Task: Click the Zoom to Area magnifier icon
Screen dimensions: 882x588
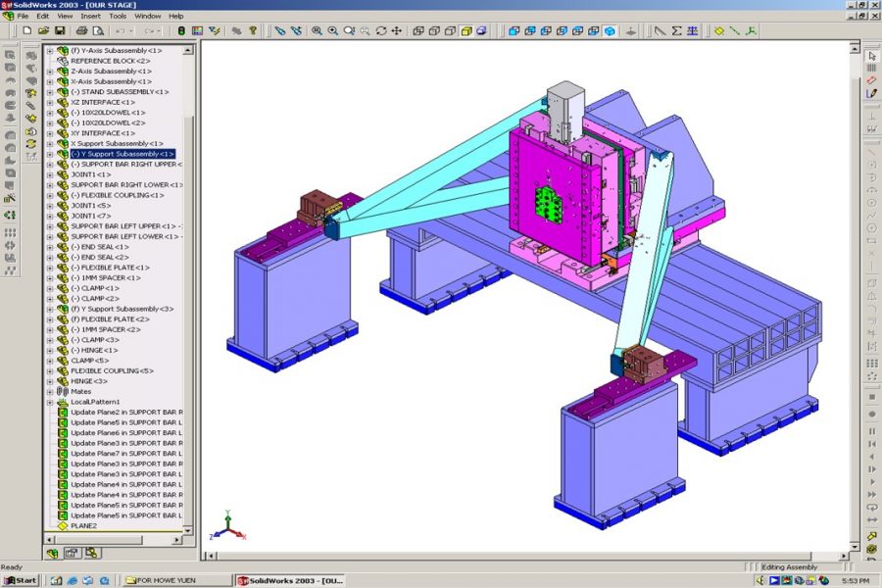Action: [x=332, y=30]
